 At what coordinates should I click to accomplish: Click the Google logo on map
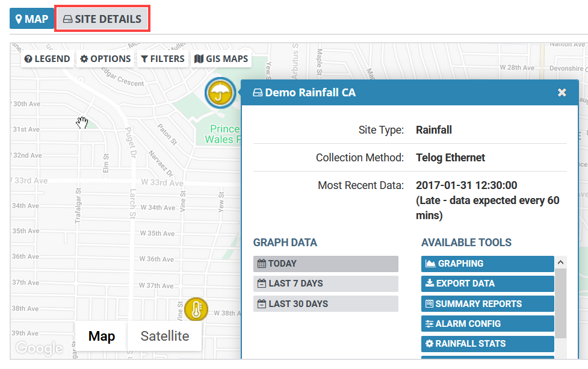(39, 349)
